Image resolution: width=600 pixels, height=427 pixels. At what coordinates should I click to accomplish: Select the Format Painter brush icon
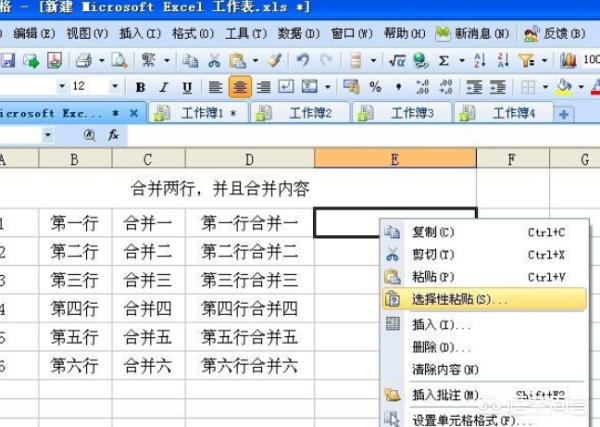point(274,60)
